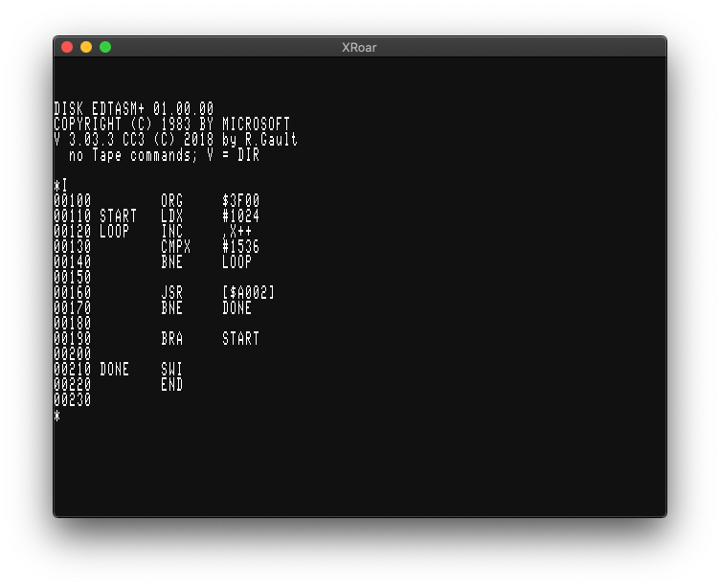Click the LOOP operand on line 00140
This screenshot has width=720, height=588.
(x=236, y=261)
